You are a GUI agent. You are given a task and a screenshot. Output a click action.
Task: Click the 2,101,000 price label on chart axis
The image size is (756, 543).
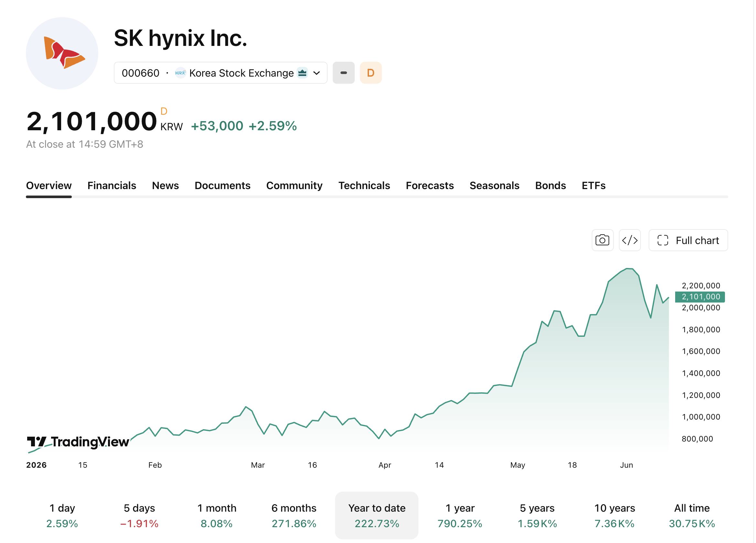point(700,296)
